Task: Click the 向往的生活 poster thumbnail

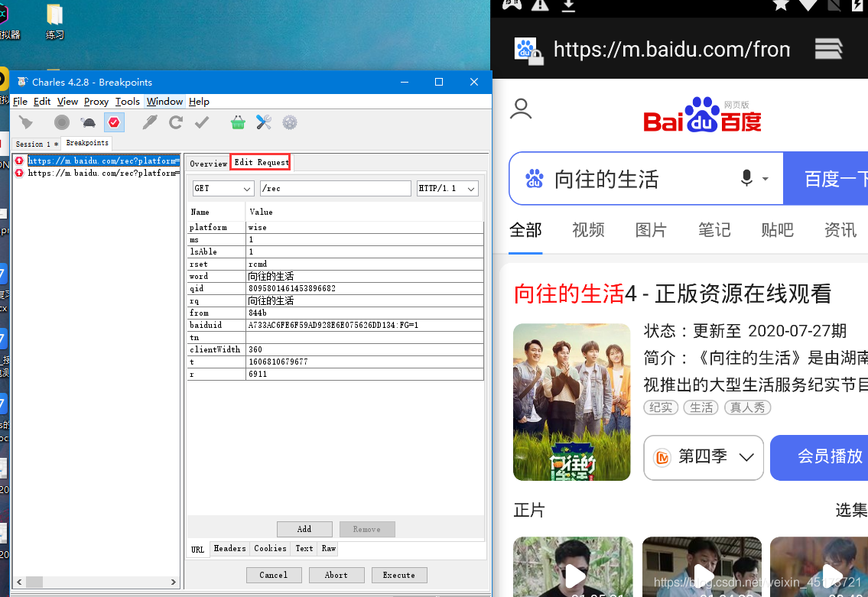Action: 572,401
